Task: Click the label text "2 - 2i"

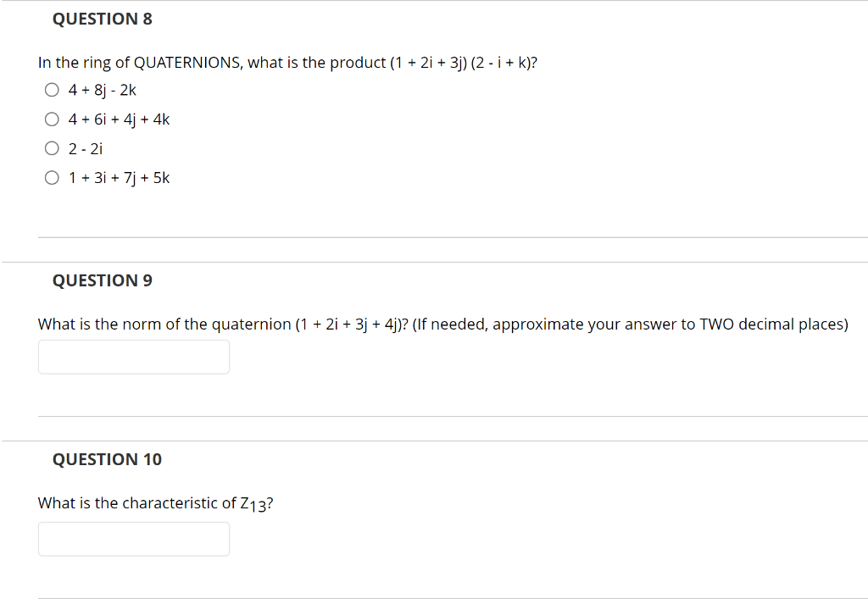Action: click(x=86, y=148)
